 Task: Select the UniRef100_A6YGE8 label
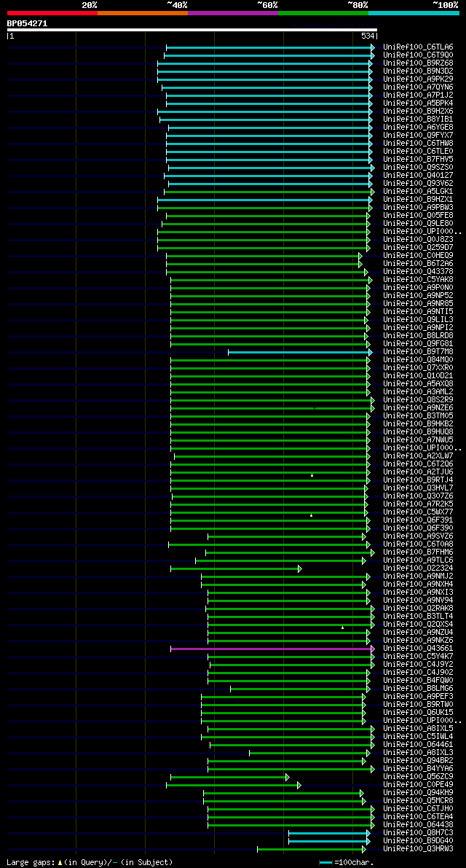418,128
